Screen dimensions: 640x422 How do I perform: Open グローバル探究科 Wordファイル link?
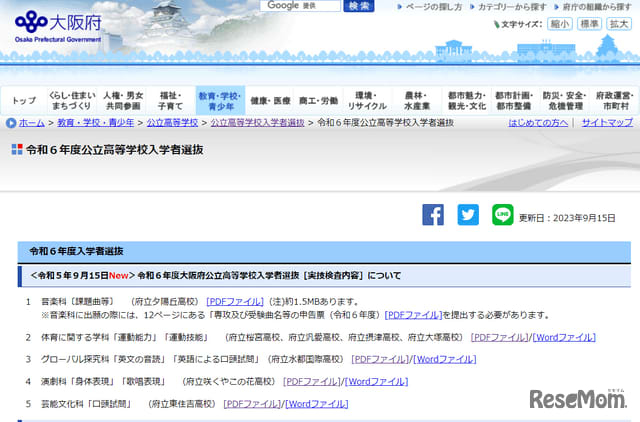click(445, 360)
